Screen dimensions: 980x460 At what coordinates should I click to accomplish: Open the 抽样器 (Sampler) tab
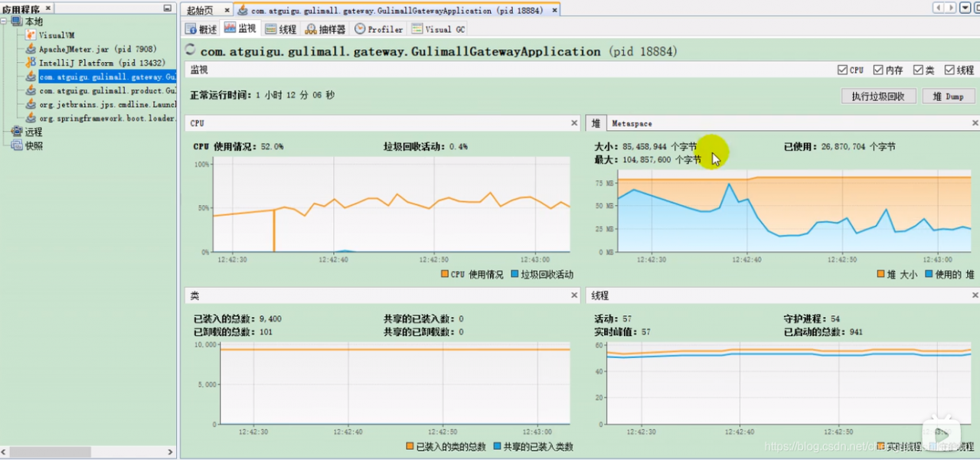pyautogui.click(x=325, y=29)
